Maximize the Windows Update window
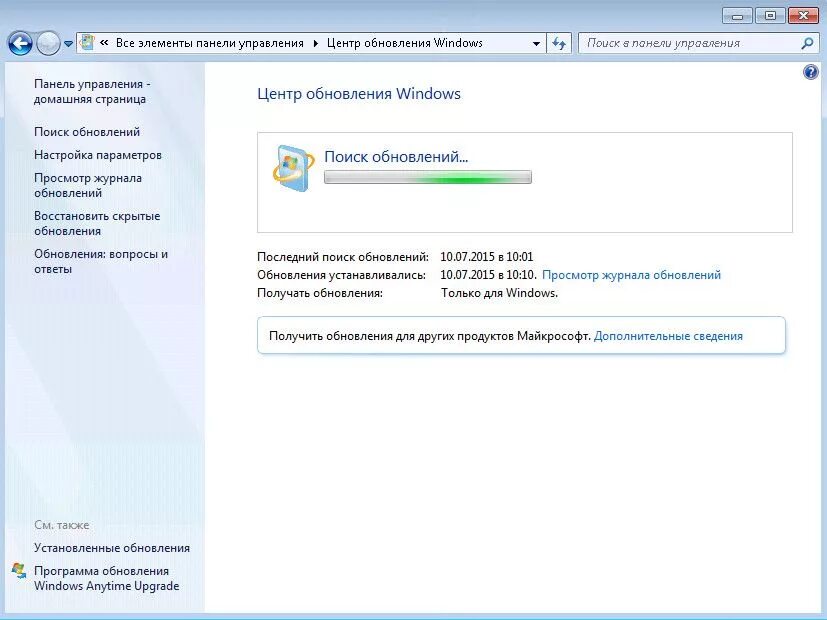The height and width of the screenshot is (620, 827). point(770,16)
